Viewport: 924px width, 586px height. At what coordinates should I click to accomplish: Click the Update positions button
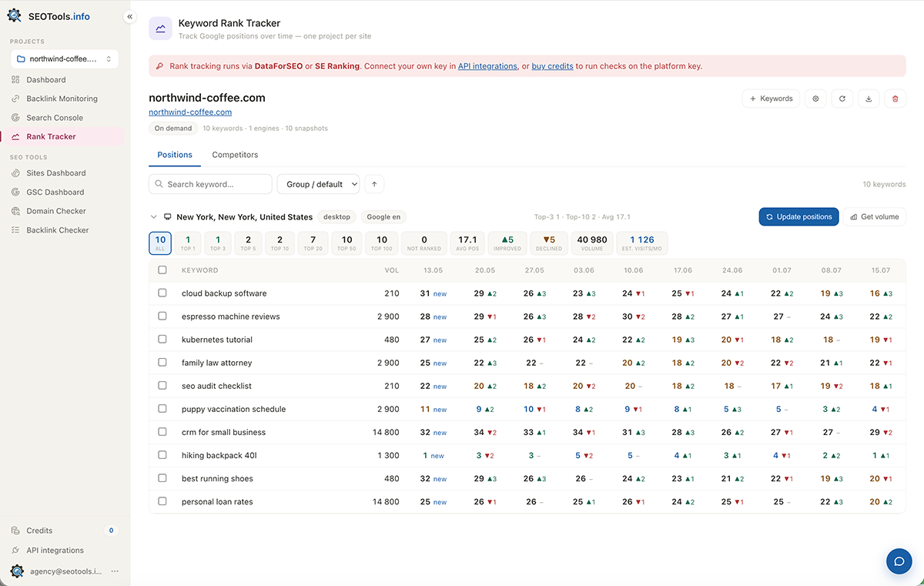pos(798,217)
